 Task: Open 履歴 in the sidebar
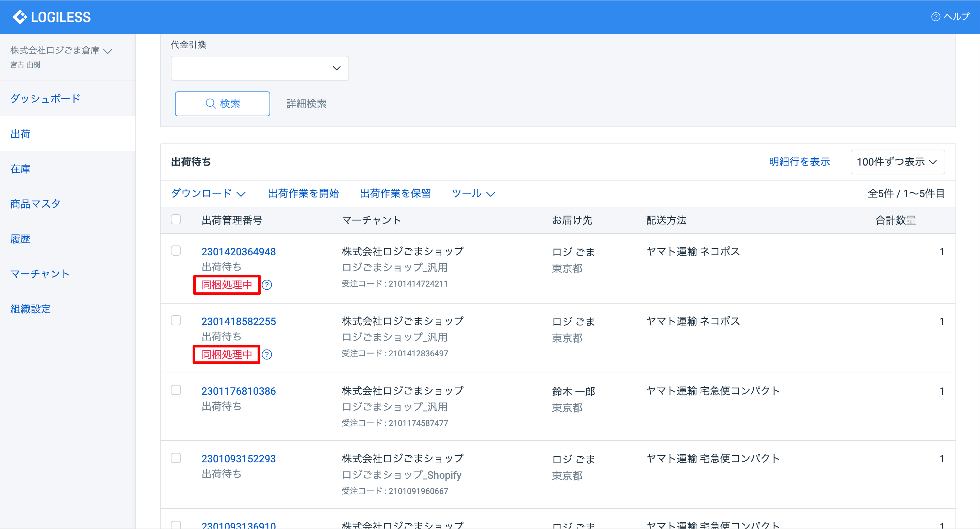20,239
